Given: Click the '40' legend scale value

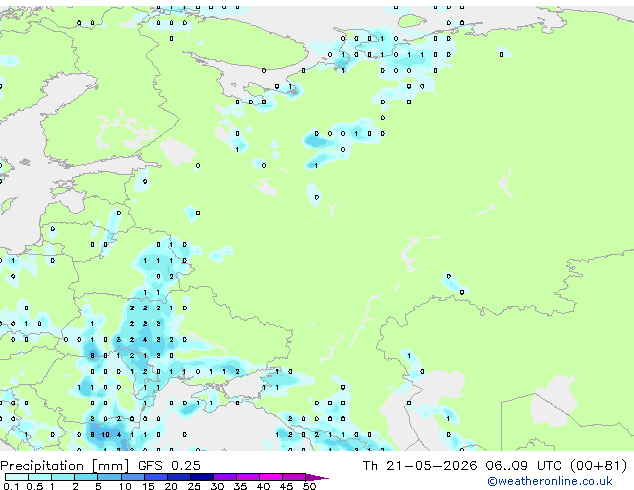Looking at the screenshot, I should (x=263, y=486).
